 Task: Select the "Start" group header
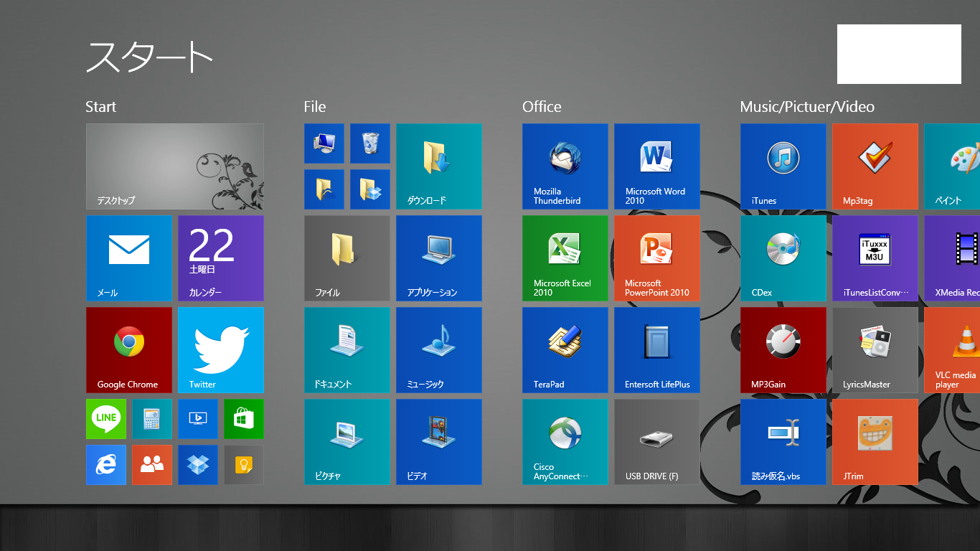click(100, 107)
